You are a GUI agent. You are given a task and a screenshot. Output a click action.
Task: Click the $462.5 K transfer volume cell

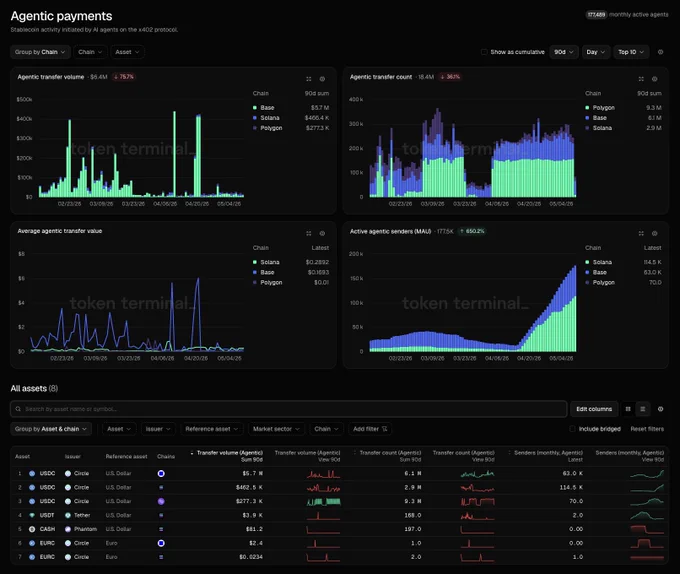point(249,487)
